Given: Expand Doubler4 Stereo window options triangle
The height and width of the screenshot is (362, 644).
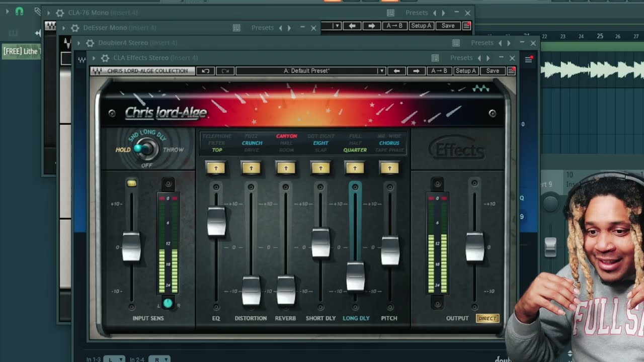Looking at the screenshot, I should (78, 43).
